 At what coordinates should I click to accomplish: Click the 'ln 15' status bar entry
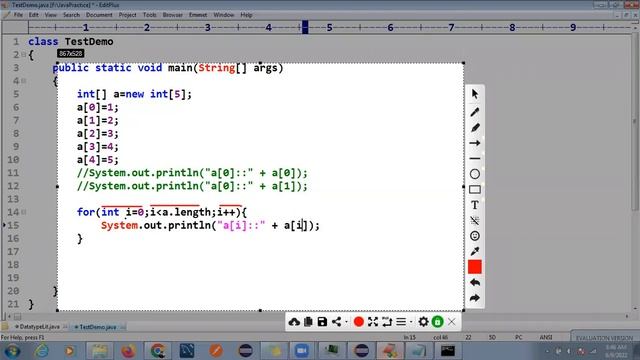[x=410, y=338]
